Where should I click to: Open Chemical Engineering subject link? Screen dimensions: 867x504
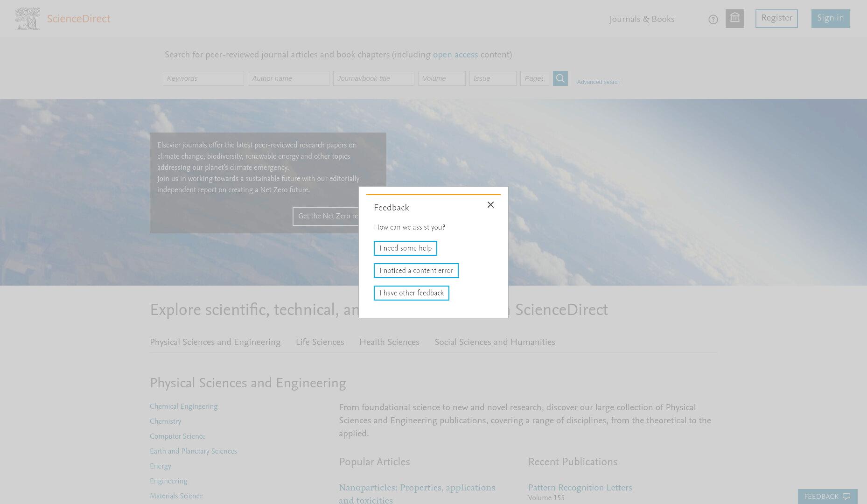(x=184, y=407)
